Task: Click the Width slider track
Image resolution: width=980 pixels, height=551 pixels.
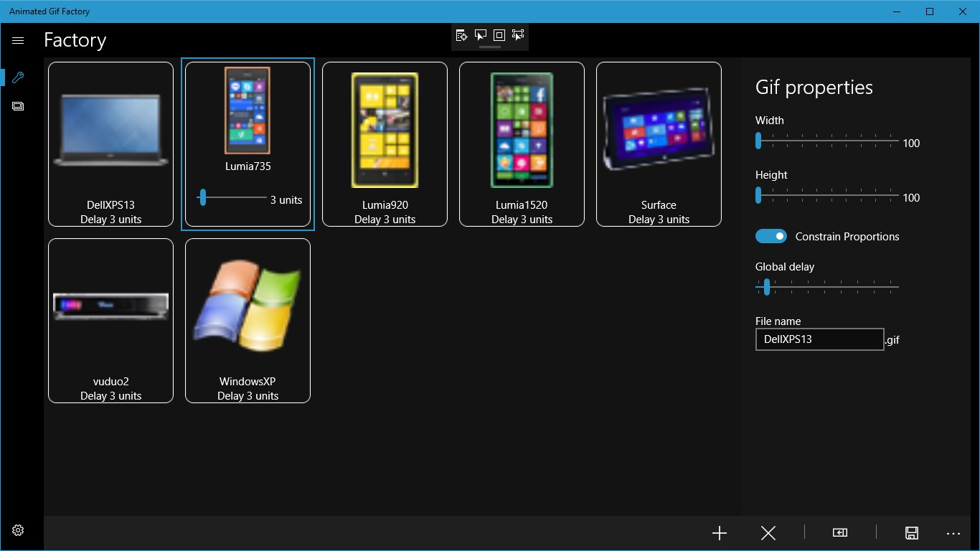Action: 827,141
